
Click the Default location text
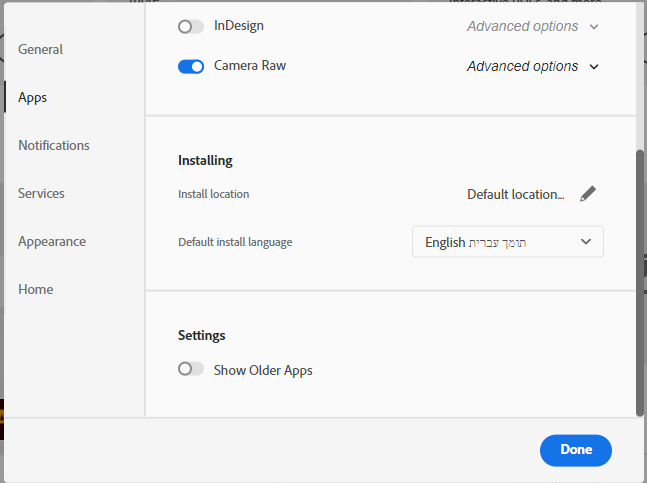(515, 194)
